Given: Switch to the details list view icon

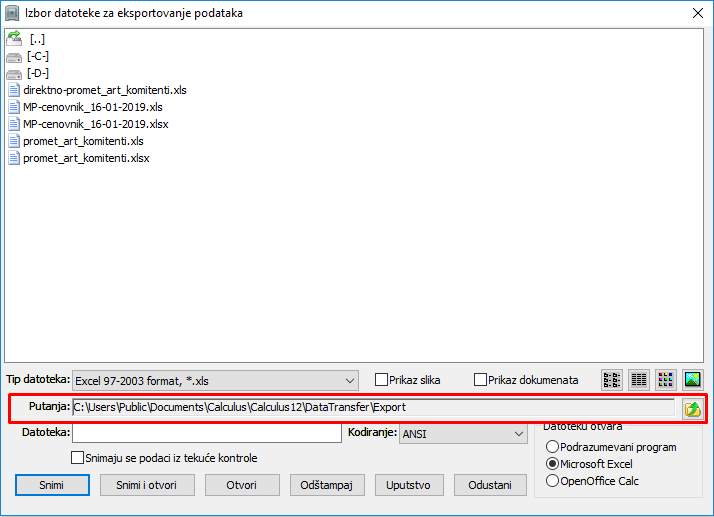Looking at the screenshot, I should click(x=638, y=380).
